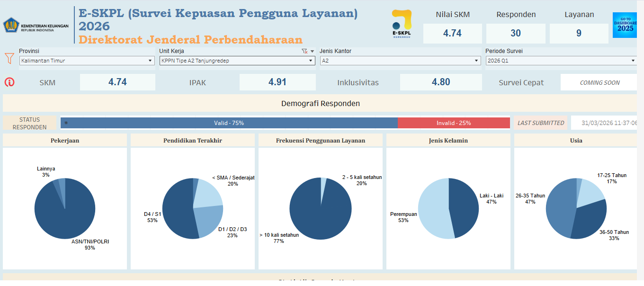Click the dot on status responden bar

pyautogui.click(x=66, y=123)
